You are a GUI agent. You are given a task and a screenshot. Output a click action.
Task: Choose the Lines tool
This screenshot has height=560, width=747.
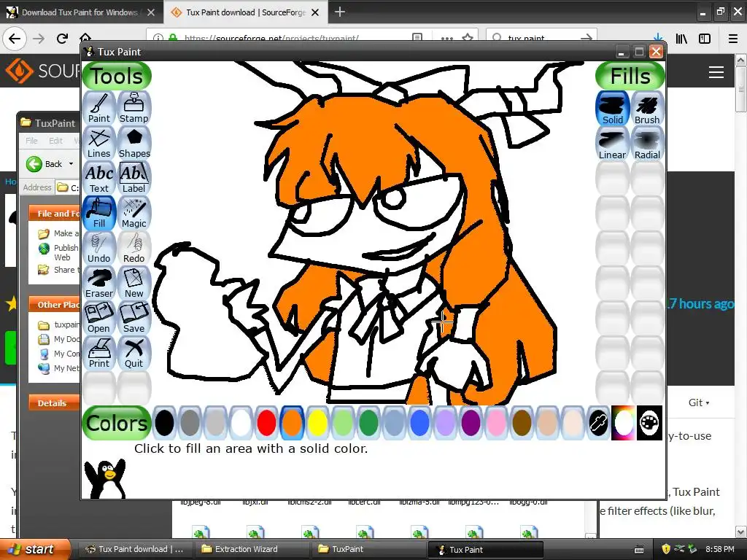[99, 143]
